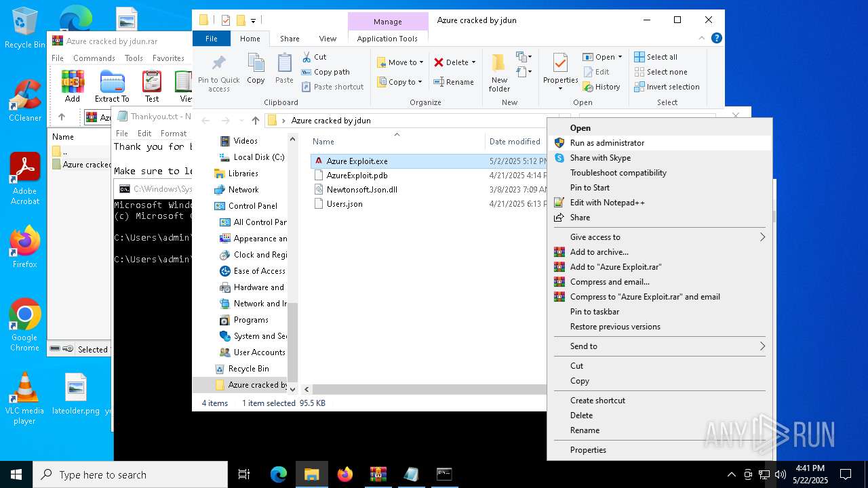Click the Select all ribbon icon
The width and height of the screenshot is (868, 488).
coord(639,57)
